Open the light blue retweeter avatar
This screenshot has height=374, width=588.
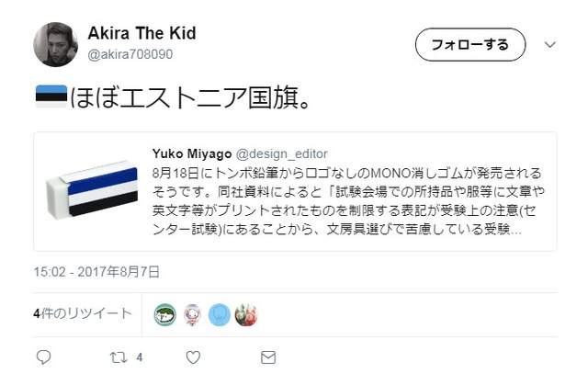(x=220, y=314)
